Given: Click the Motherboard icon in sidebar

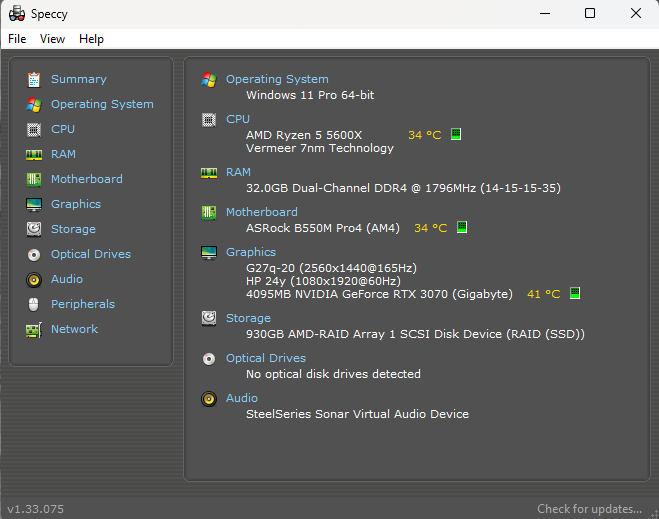Looking at the screenshot, I should pyautogui.click(x=34, y=179).
